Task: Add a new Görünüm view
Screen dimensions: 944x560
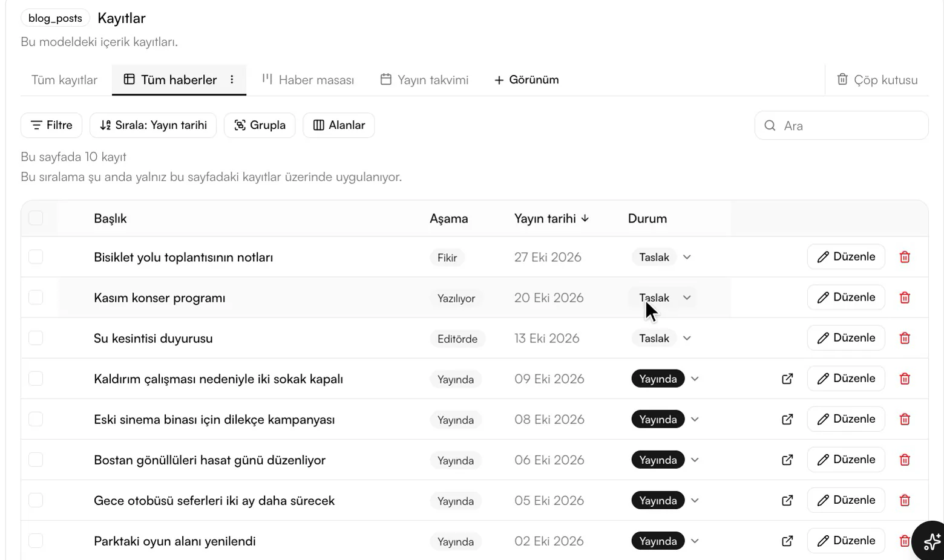Action: point(526,80)
